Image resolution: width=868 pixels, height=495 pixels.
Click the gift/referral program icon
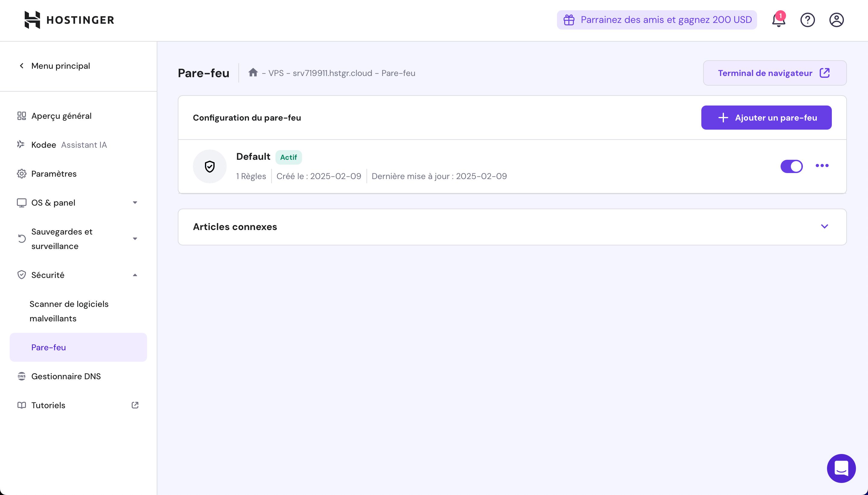click(x=569, y=20)
